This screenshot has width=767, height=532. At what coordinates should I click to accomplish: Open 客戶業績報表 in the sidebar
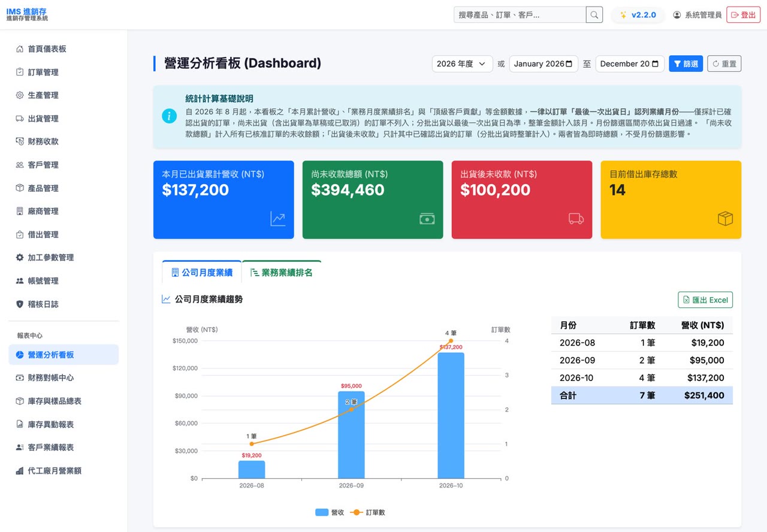click(64, 448)
